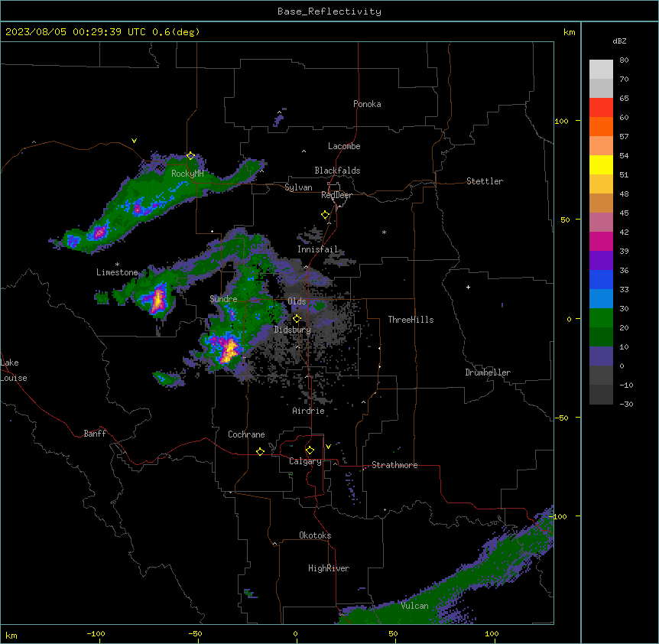The width and height of the screenshot is (659, 644).
Task: Click the yellow diamond marker inside Calgary boundary
Action: pyautogui.click(x=310, y=450)
